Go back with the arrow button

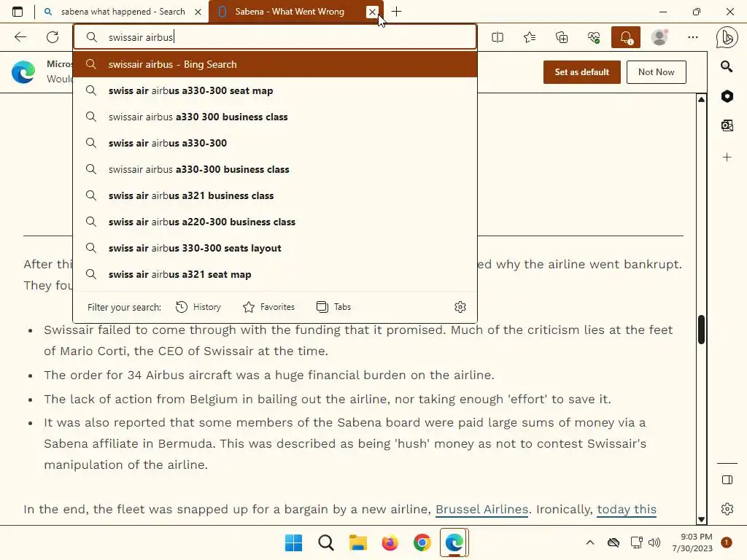[x=20, y=37]
